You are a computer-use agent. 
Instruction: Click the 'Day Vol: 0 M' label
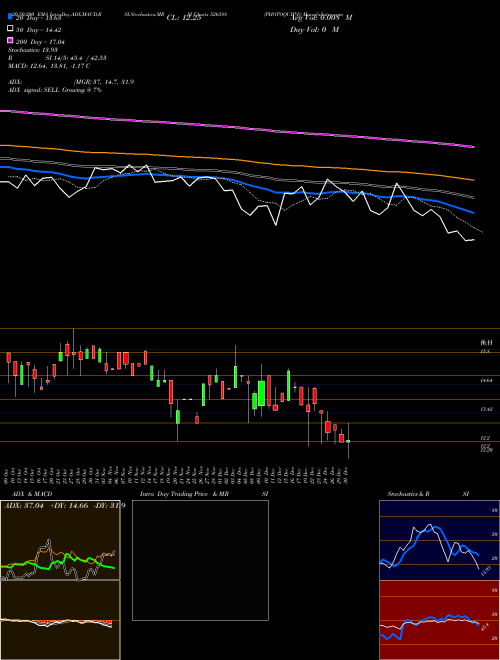click(314, 29)
